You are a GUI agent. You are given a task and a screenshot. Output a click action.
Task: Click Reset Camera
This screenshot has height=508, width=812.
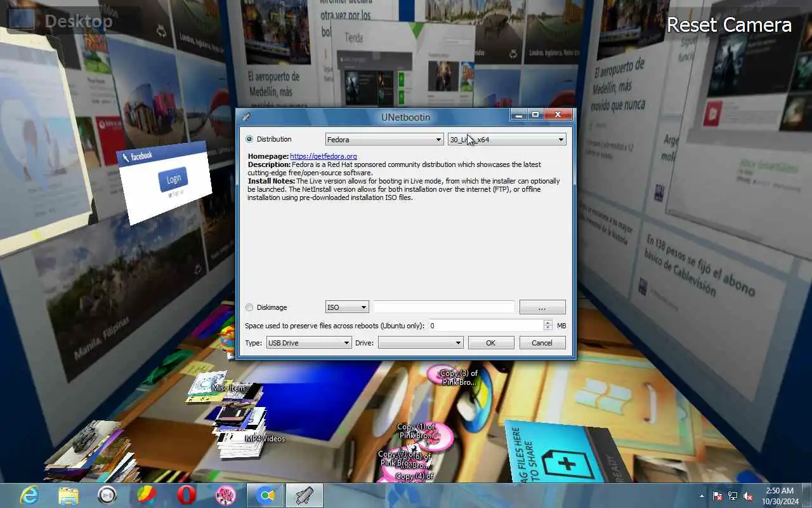pyautogui.click(x=729, y=25)
